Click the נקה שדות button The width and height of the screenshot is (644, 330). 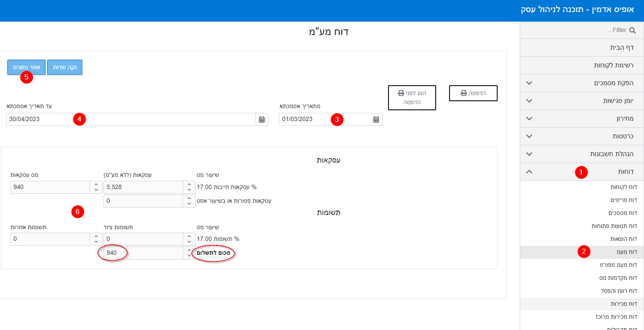pos(65,67)
